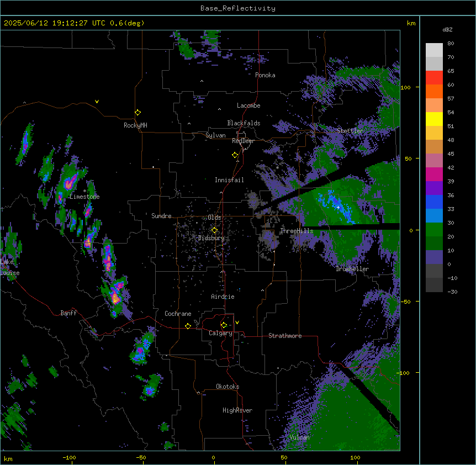Click the white cross in the blue echo near ThreeHills
Viewport: 476px width, 465px height.
click(x=338, y=207)
